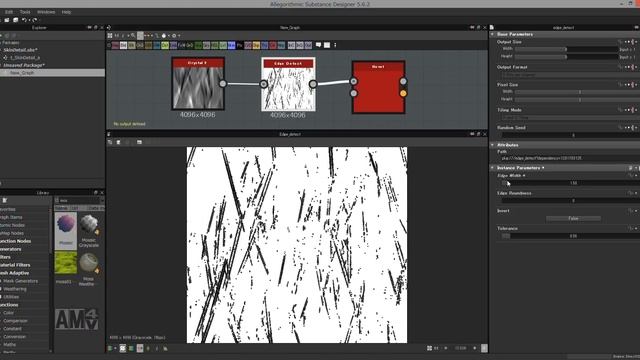Select Weathering in Library list
The width and height of the screenshot is (640, 360).
(15, 289)
